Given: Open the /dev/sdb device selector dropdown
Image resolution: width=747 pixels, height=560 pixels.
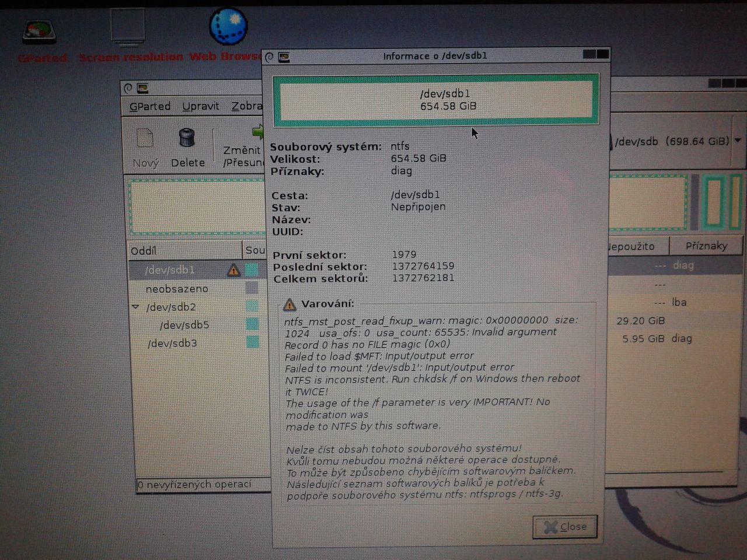Looking at the screenshot, I should (x=738, y=141).
